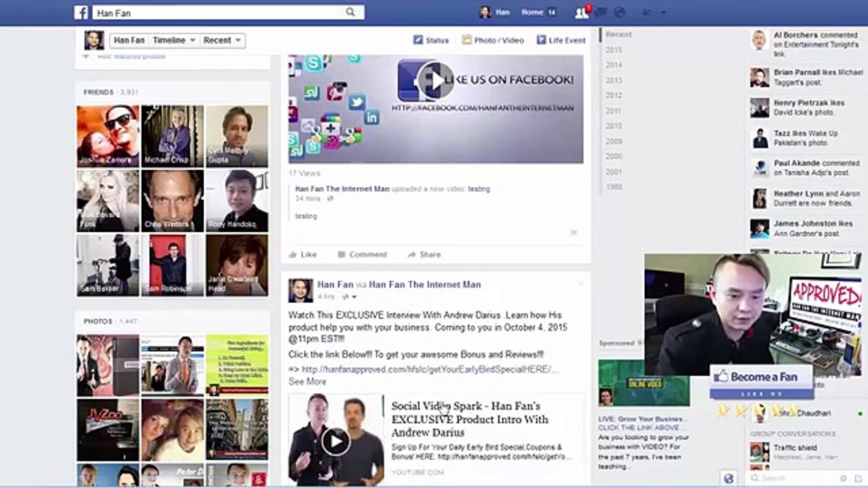Open Sam Robinson friend thumbnail
The image size is (868, 488).
pos(172,266)
